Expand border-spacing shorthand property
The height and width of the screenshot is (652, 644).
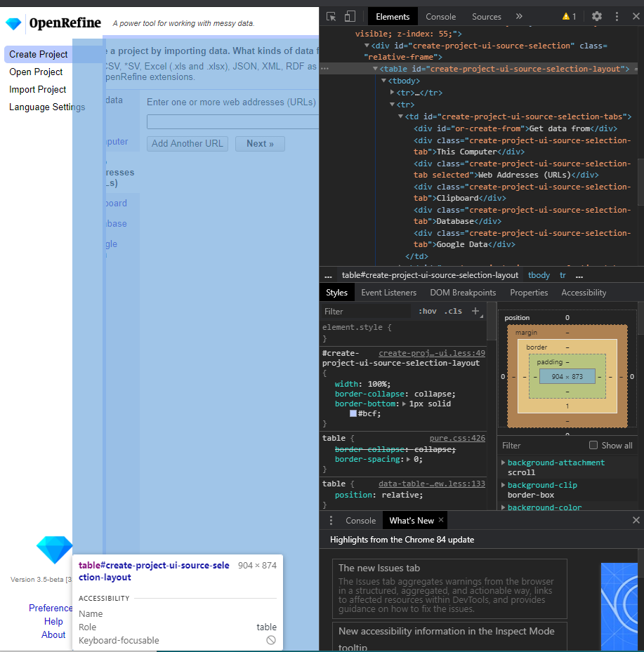click(409, 459)
